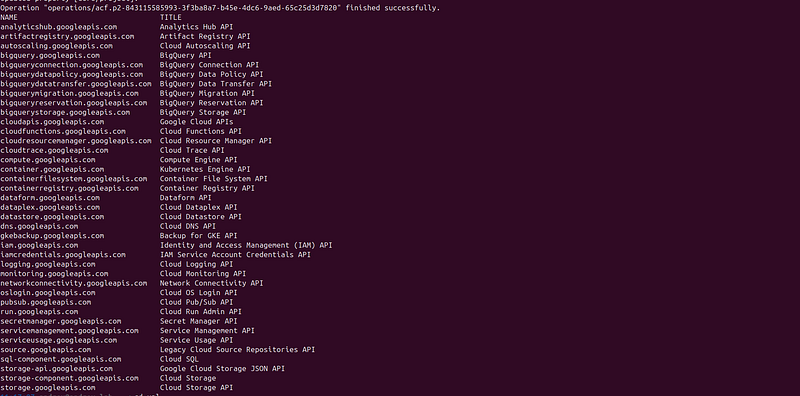
Task: Click the Legacy Cloud Source Repositories API title
Action: 237,350
